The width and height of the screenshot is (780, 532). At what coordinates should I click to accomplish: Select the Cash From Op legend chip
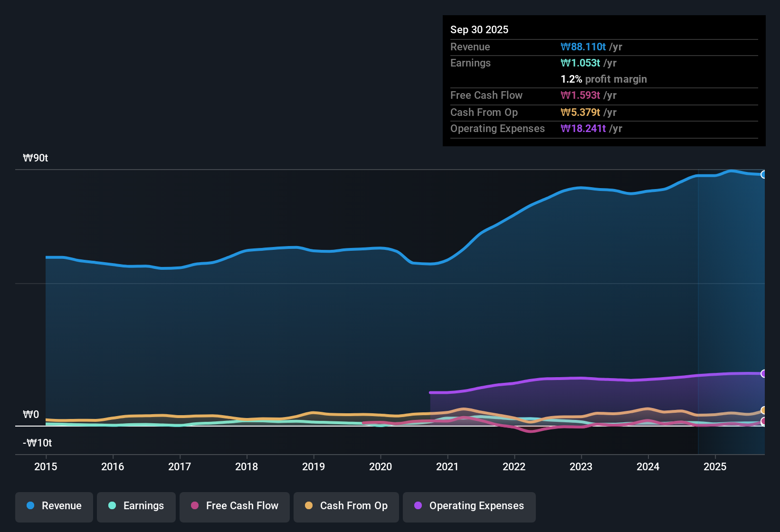tap(346, 506)
